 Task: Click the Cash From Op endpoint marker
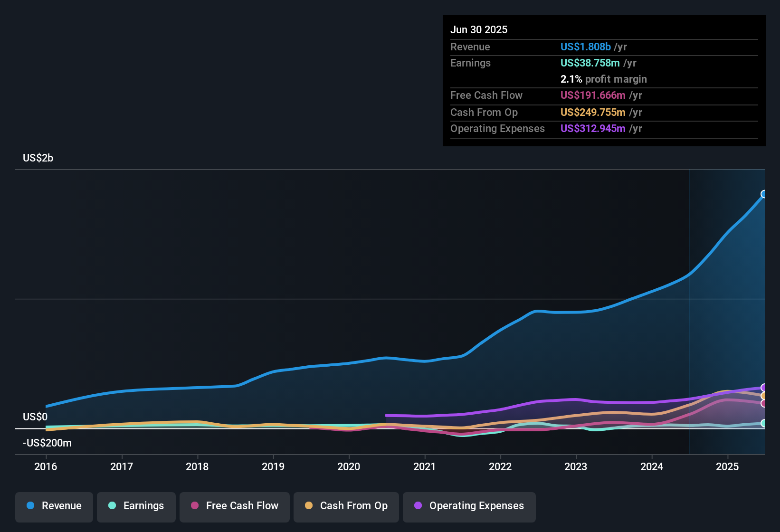tap(764, 396)
